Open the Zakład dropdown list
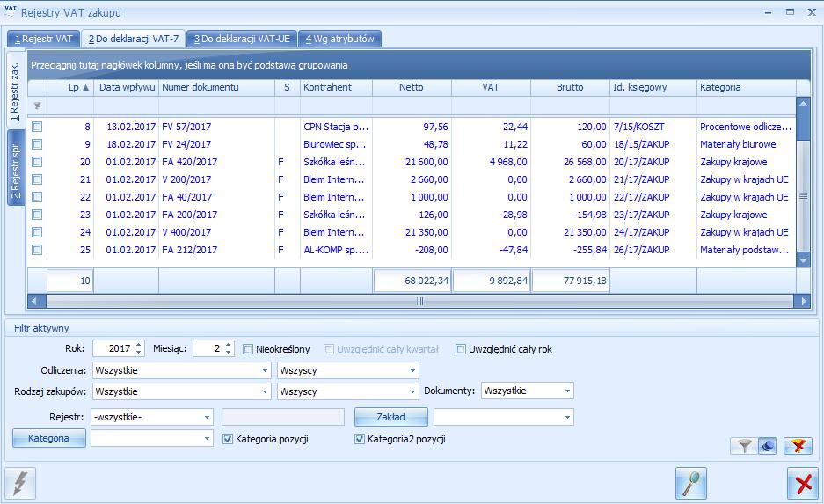 [567, 417]
